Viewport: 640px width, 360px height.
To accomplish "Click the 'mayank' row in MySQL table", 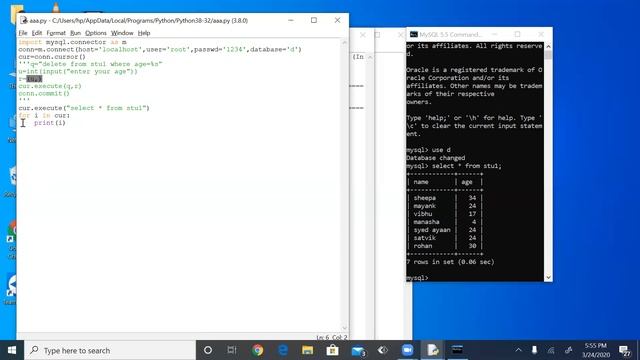I will (444, 206).
